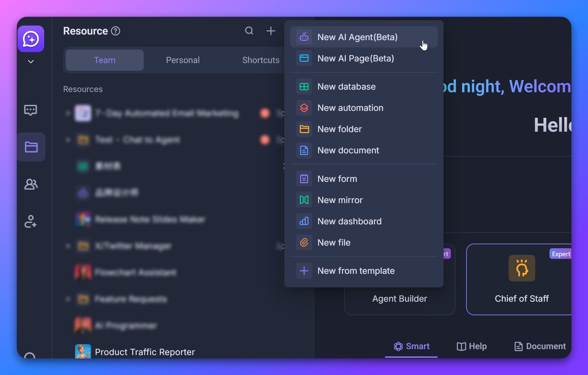Select New AI Agent(Beta) from menu
Screen dimensions: 588x375
point(357,37)
